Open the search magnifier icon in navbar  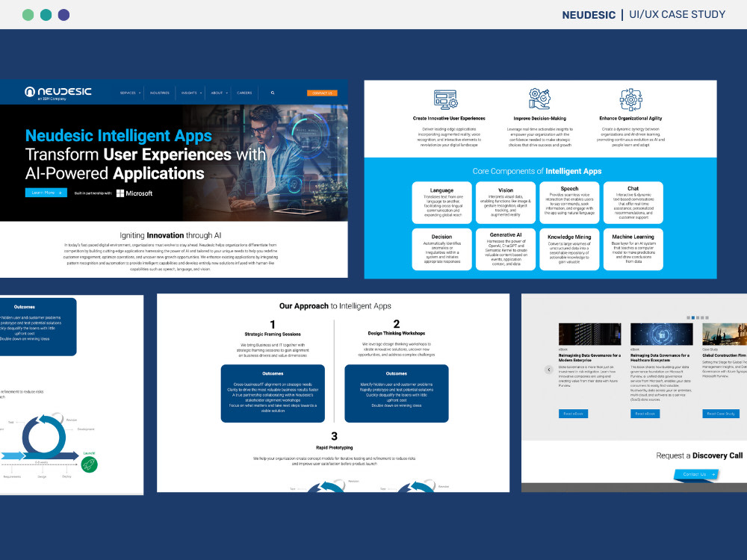tap(273, 93)
